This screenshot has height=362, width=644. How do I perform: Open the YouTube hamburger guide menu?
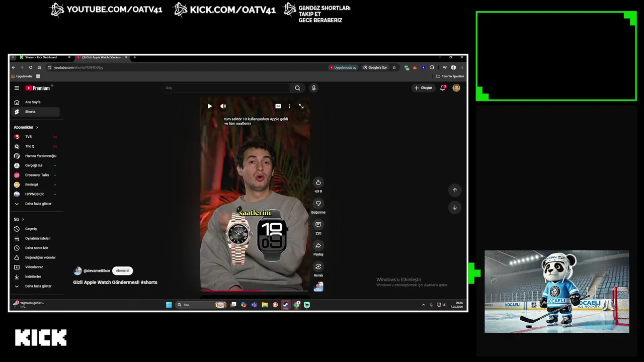17,88
